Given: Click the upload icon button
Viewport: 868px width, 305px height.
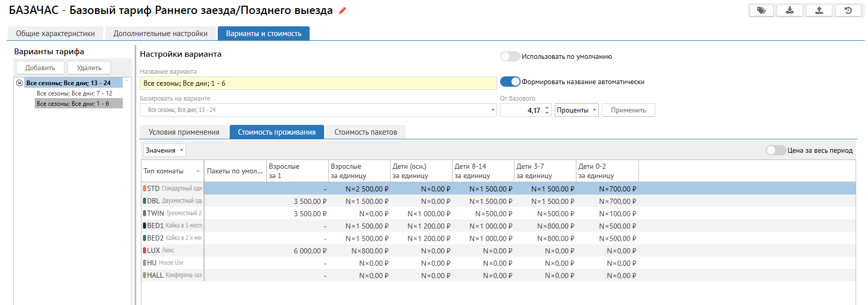Looking at the screenshot, I should 819,10.
